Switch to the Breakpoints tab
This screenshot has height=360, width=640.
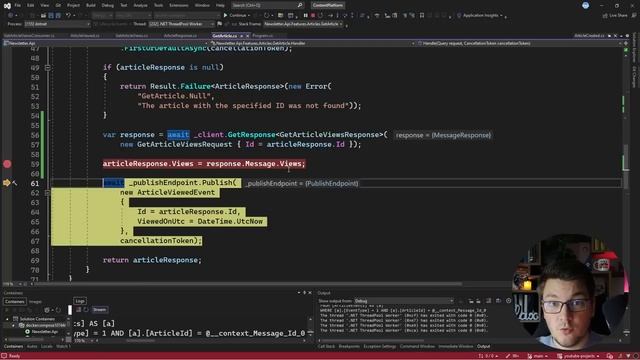click(349, 347)
